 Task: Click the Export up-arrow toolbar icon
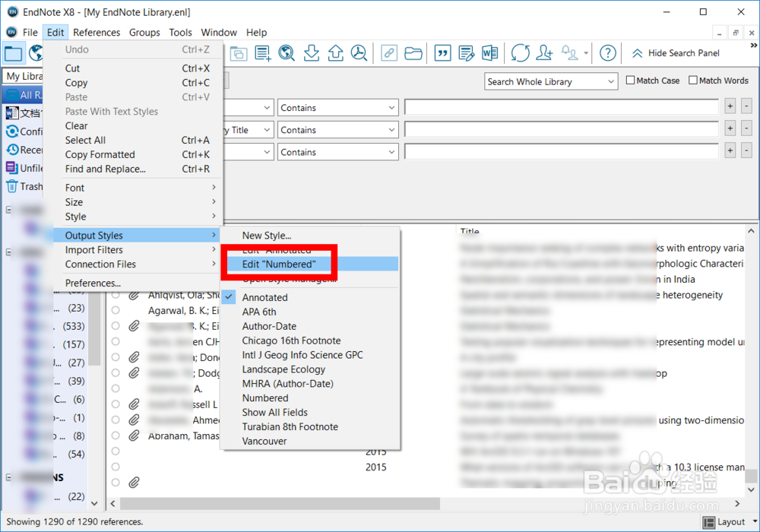click(335, 53)
